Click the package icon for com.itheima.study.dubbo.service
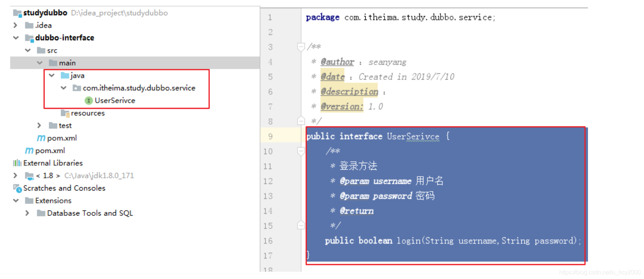The height and width of the screenshot is (279, 644). pos(77,88)
